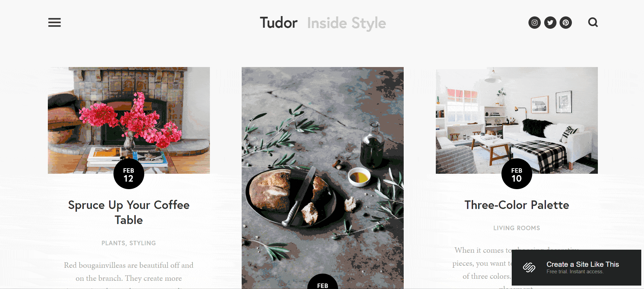Select the Inside Style tagline
Viewport: 644px width, 289px height.
tap(346, 23)
